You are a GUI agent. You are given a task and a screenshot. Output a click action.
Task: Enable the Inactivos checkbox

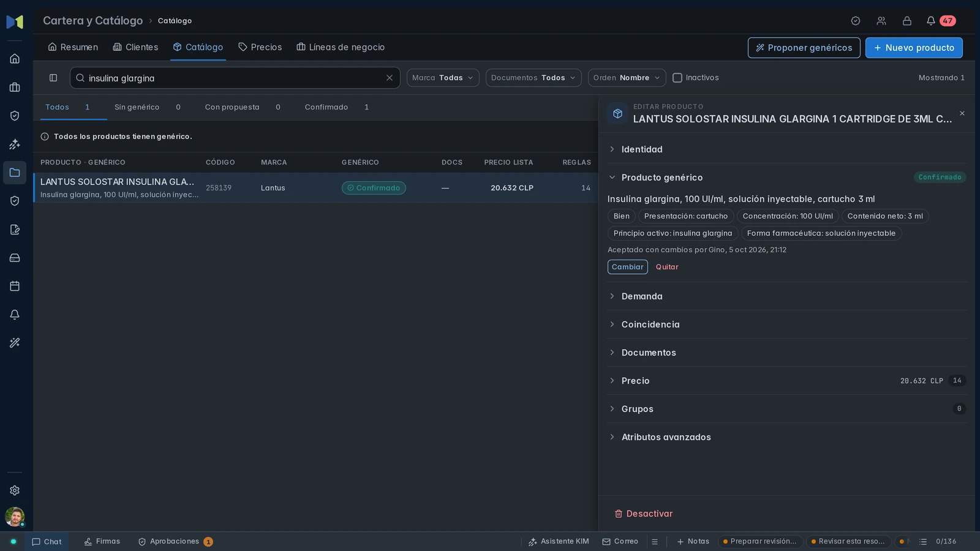pos(677,78)
